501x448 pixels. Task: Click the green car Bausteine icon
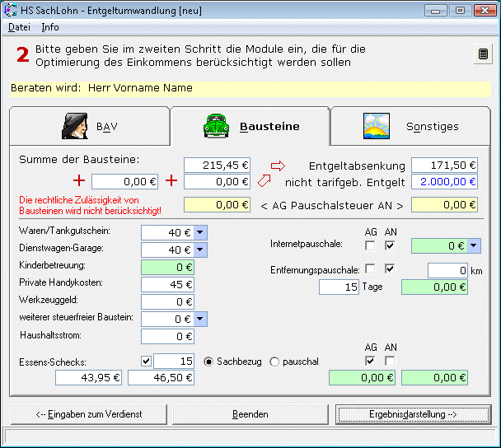coord(217,126)
